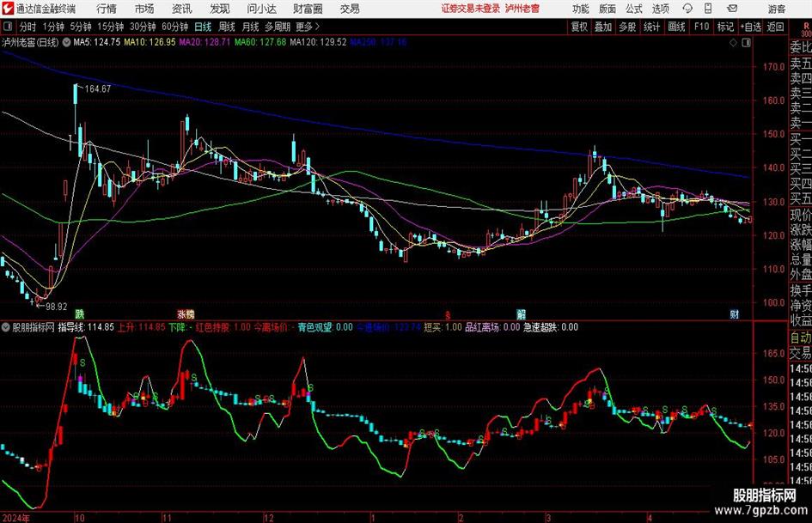Open the mail message icon
This screenshot has height=523, width=812.
[x=732, y=9]
